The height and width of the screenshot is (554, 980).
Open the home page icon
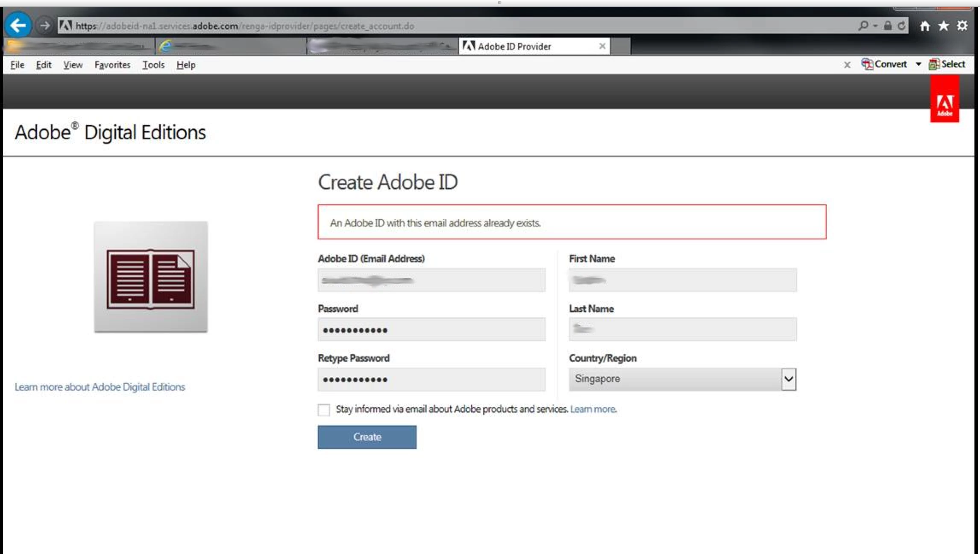click(x=924, y=26)
